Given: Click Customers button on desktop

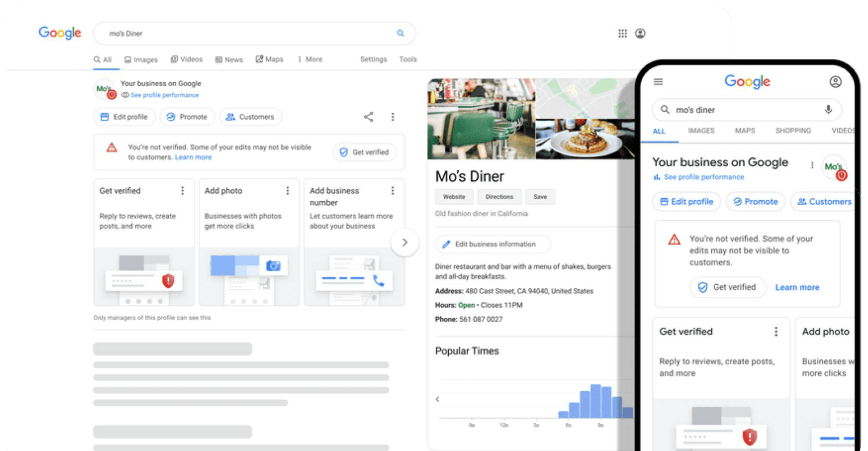Looking at the screenshot, I should 250,117.
